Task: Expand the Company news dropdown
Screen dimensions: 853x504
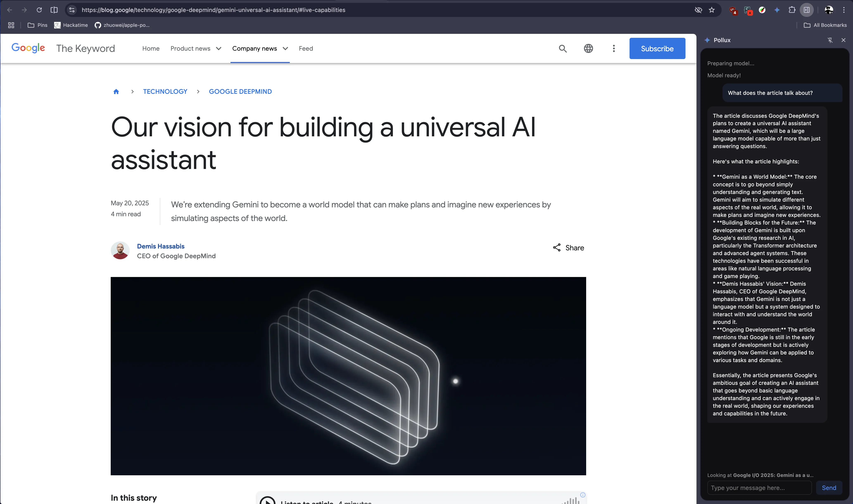Action: tap(260, 49)
